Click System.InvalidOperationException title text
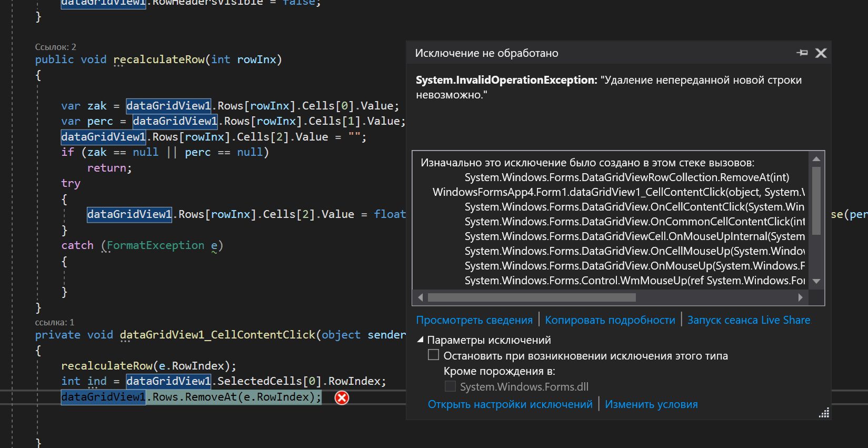 [506, 80]
